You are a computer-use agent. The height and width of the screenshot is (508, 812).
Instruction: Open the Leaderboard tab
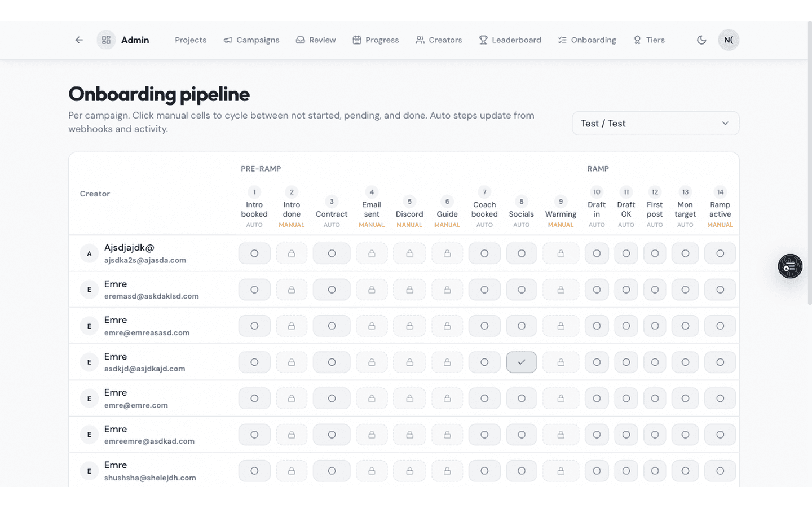coord(510,40)
